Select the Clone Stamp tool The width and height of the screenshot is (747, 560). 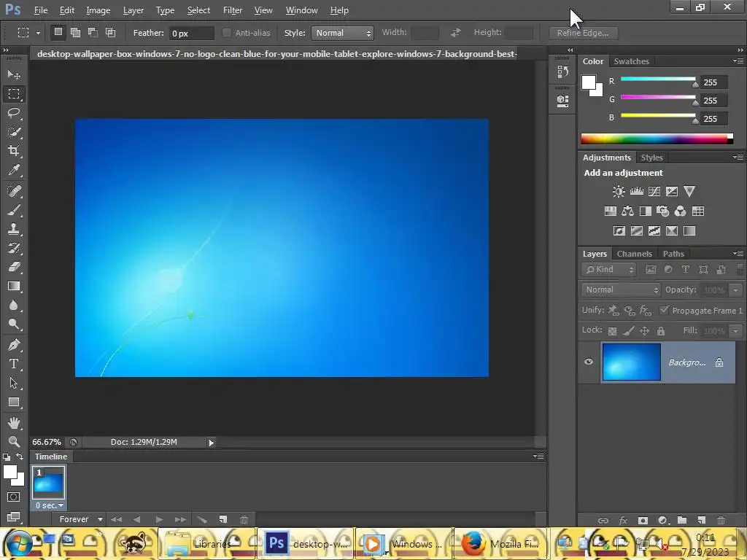pyautogui.click(x=14, y=229)
